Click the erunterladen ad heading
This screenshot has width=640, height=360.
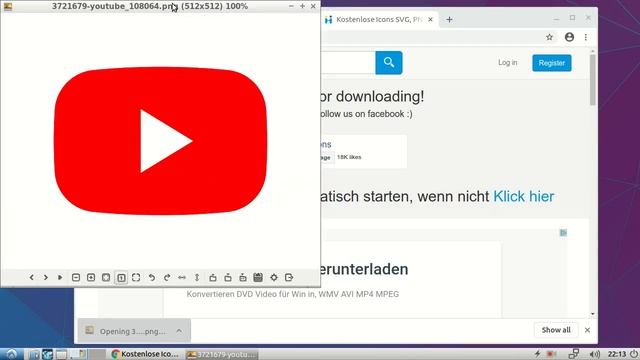(364, 269)
